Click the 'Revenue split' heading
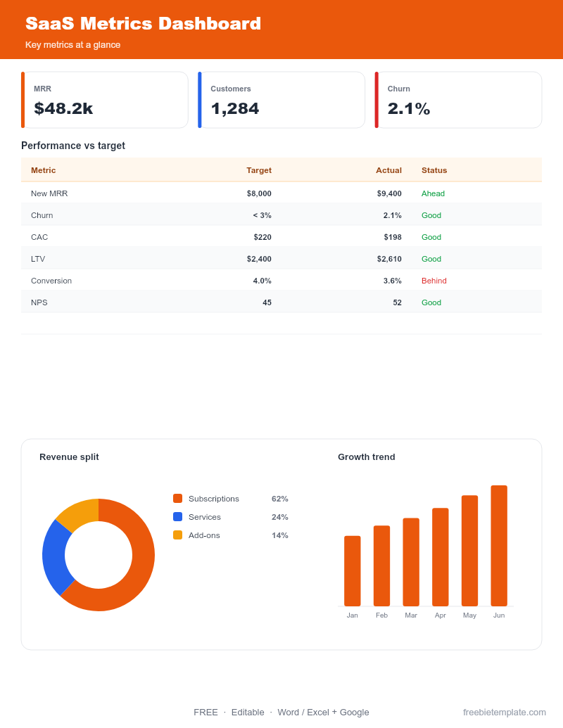This screenshot has width=563, height=728. point(69,457)
